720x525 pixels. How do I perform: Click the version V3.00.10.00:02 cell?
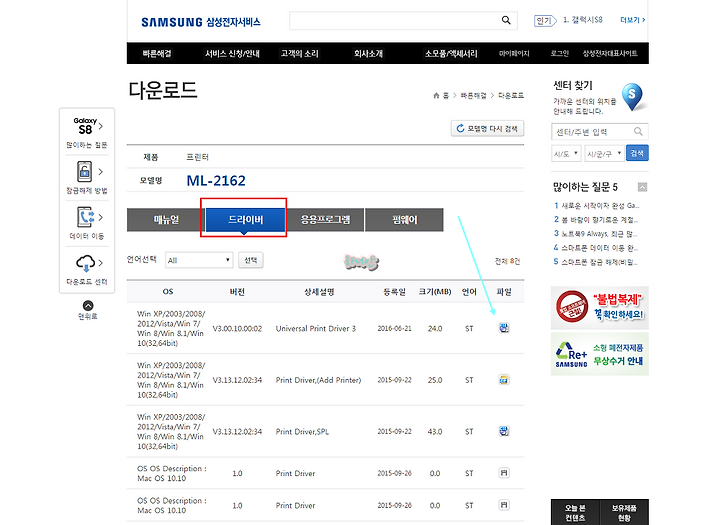[237, 328]
